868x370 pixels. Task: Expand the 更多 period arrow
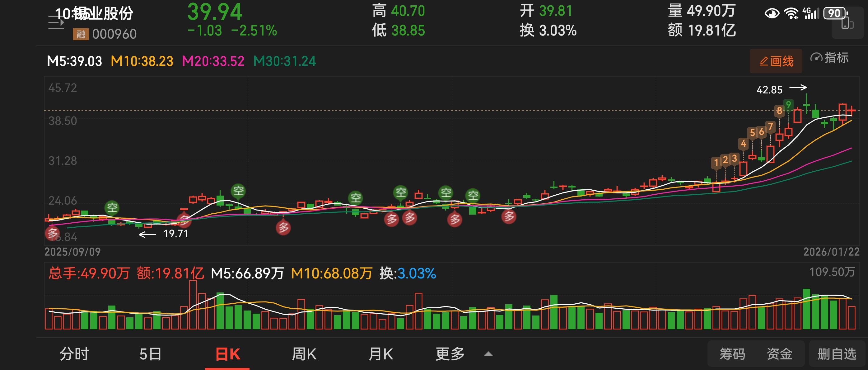pyautogui.click(x=488, y=354)
